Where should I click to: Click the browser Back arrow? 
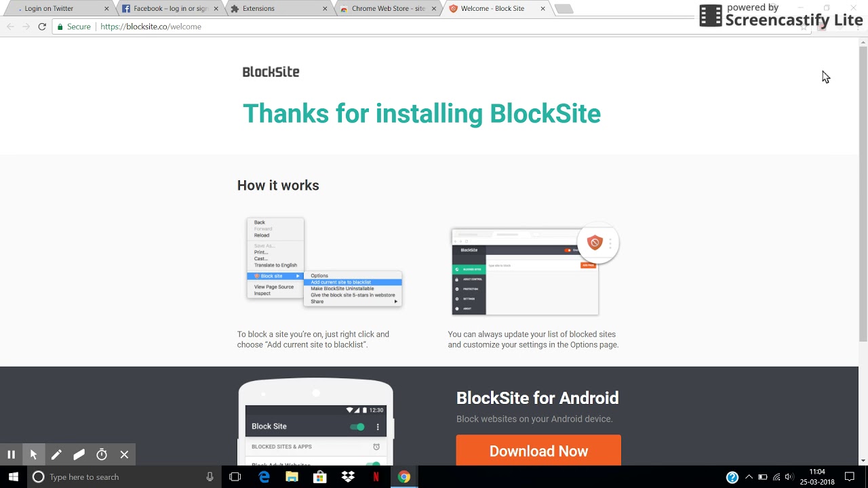click(x=10, y=26)
